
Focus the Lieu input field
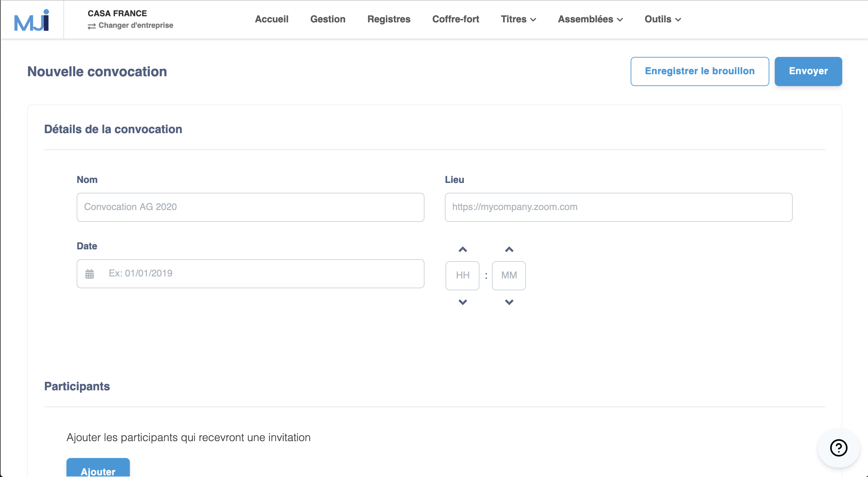tap(618, 207)
